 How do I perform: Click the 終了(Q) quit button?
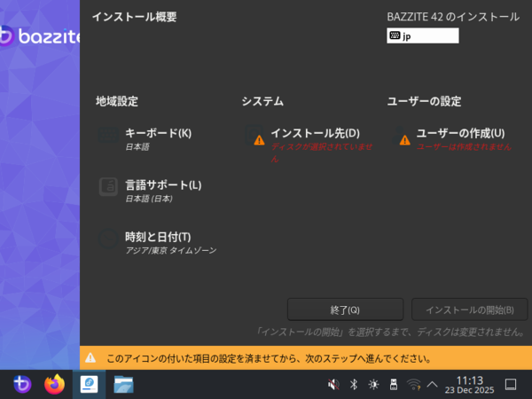(x=345, y=309)
